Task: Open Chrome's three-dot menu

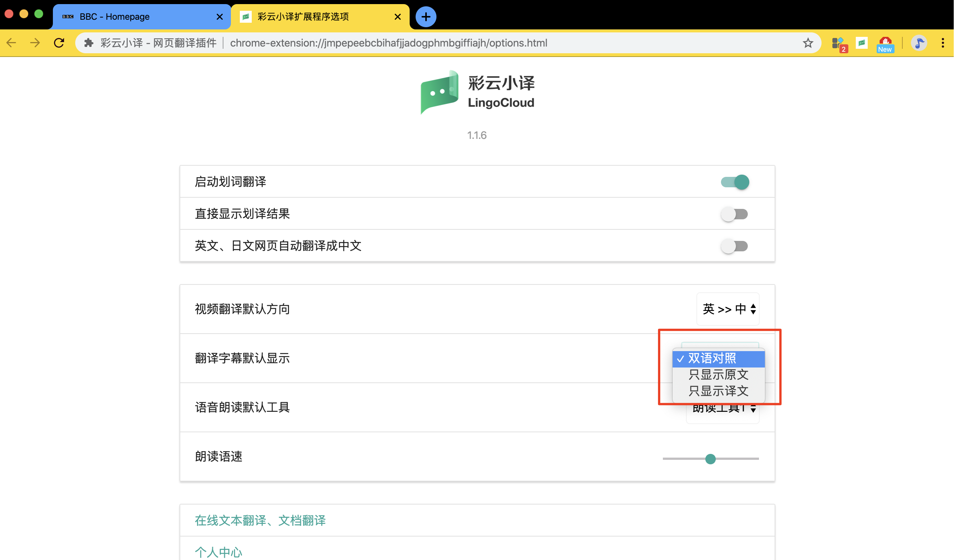Action: click(x=943, y=43)
